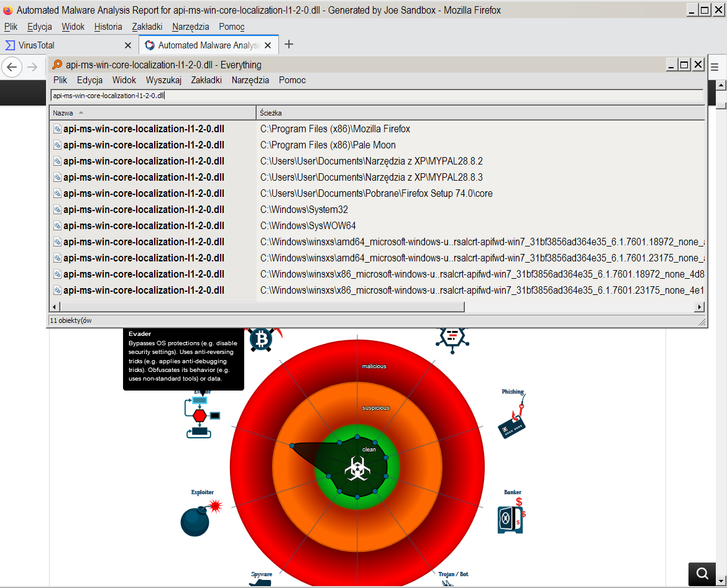The image size is (727, 588).
Task: Click the biohazard icon in chart center
Action: 356,468
